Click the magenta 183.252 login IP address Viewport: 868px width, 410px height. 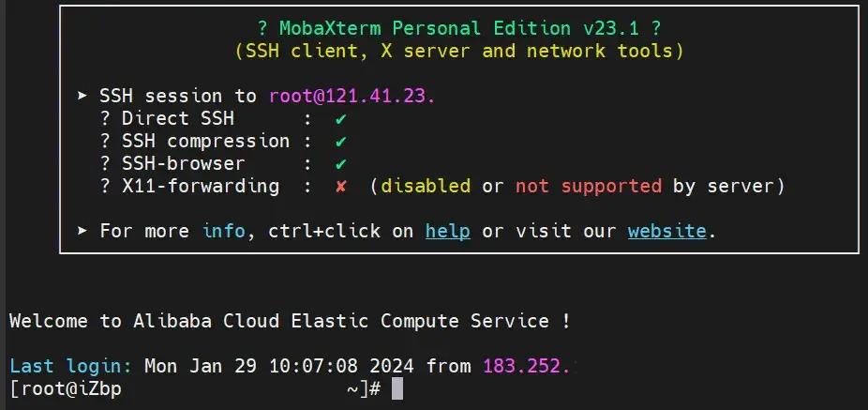coord(527,366)
